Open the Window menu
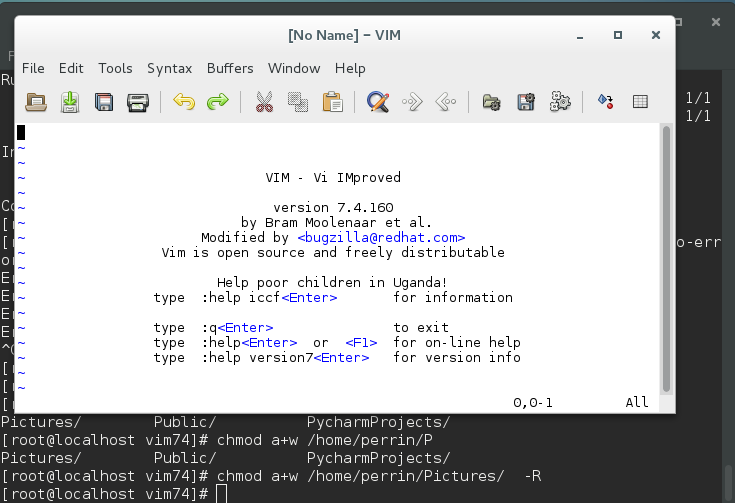The height and width of the screenshot is (503, 735). [294, 68]
